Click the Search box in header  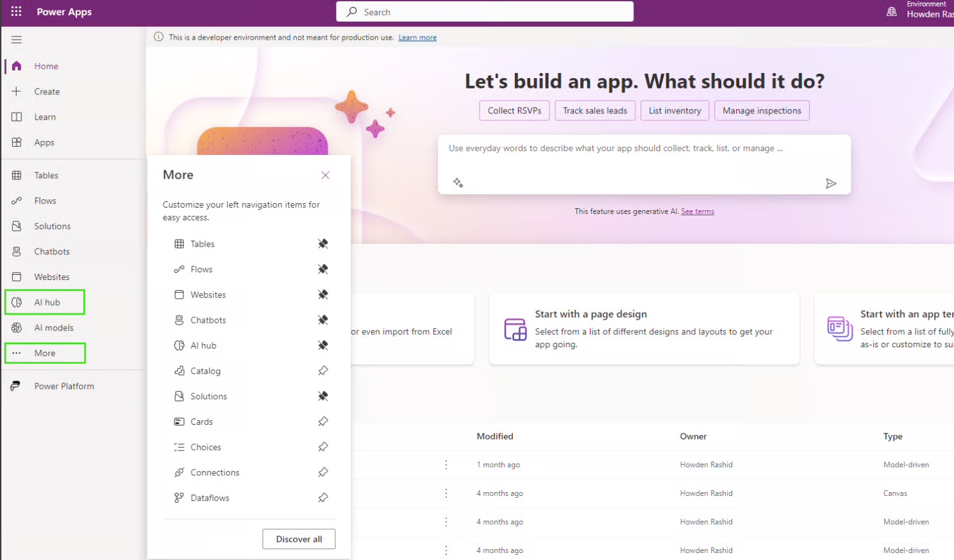(x=485, y=12)
